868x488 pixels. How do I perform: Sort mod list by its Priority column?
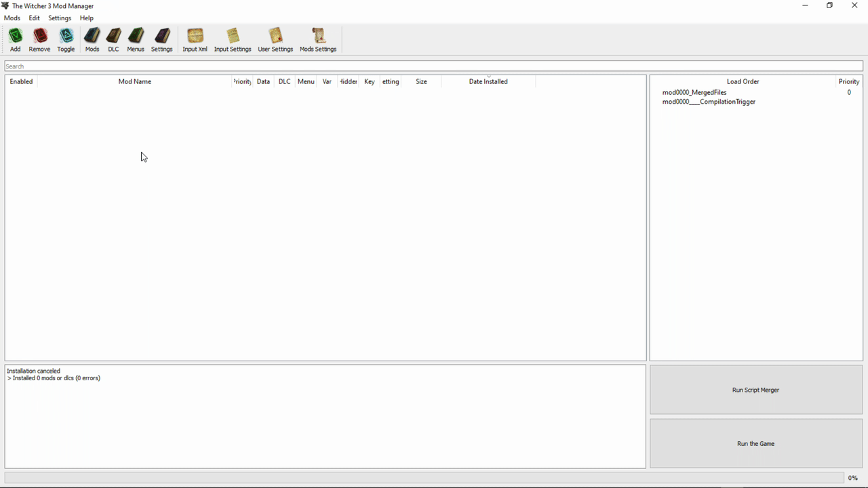point(243,81)
